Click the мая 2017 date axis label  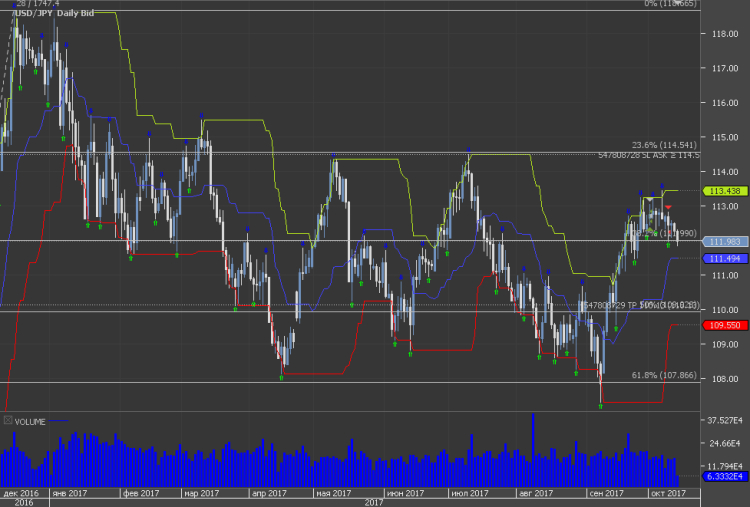pos(333,493)
